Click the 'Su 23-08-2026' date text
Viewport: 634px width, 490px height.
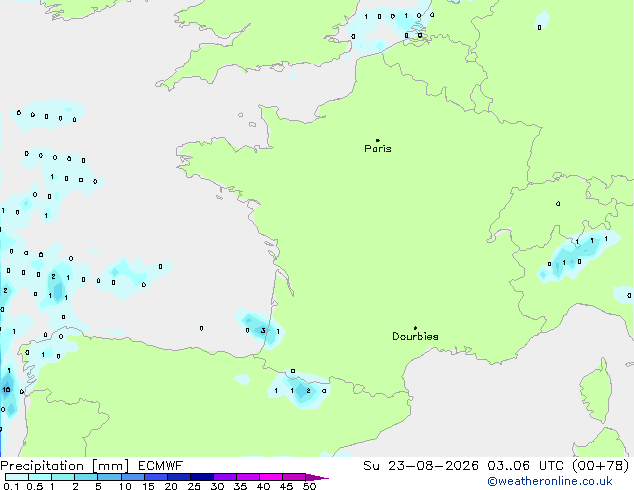(421, 466)
